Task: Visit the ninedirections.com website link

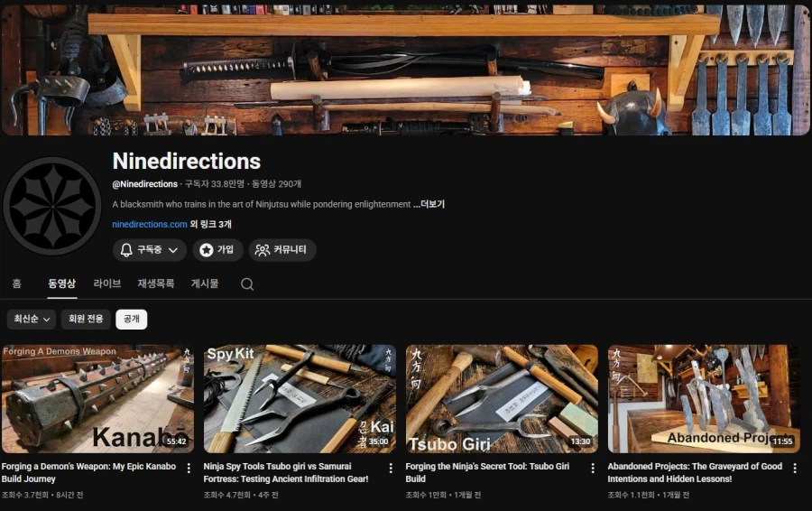Action: coord(150,224)
